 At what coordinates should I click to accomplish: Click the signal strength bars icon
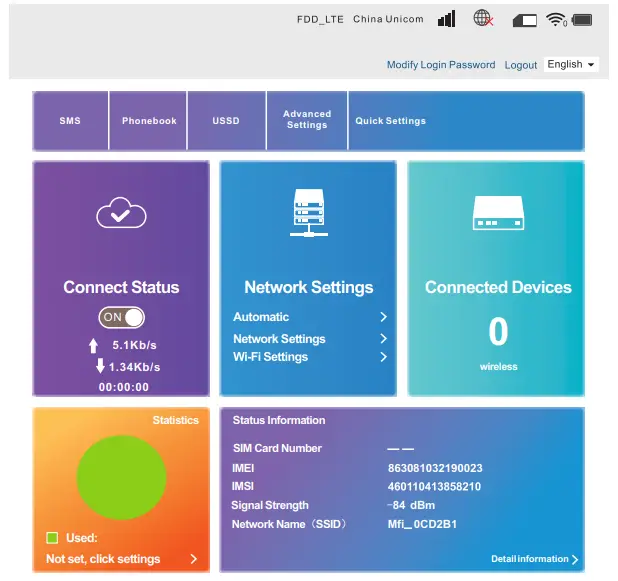447,19
